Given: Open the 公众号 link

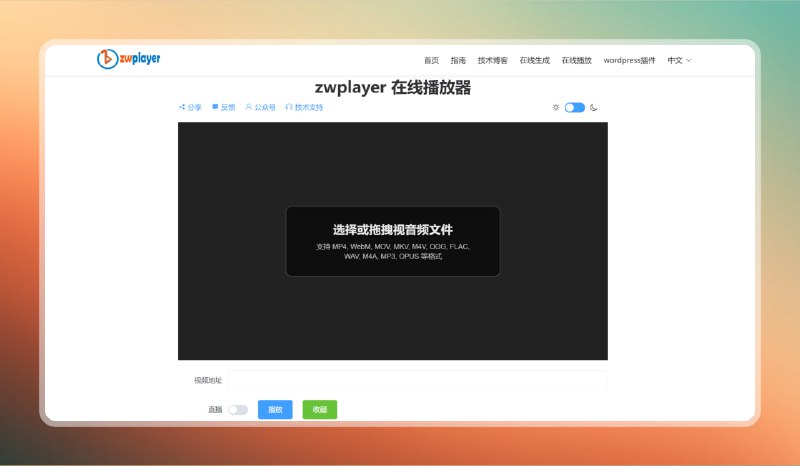Looking at the screenshot, I should point(260,107).
